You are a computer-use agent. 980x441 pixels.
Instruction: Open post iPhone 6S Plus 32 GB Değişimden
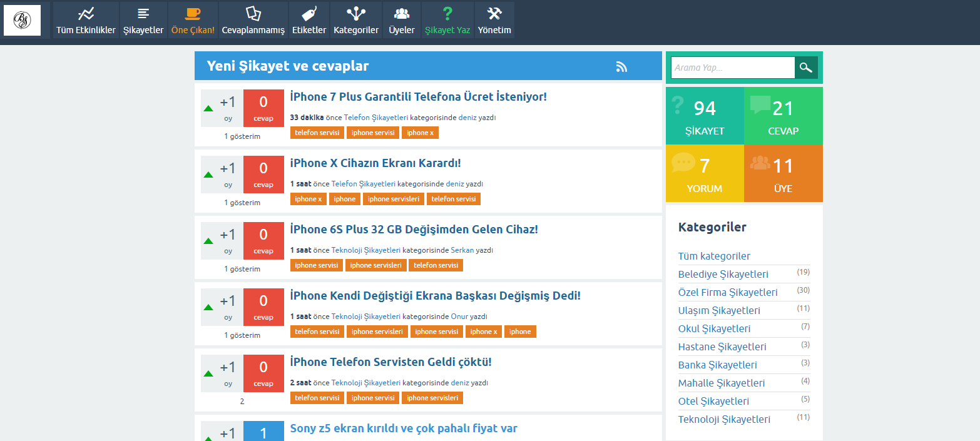point(414,230)
